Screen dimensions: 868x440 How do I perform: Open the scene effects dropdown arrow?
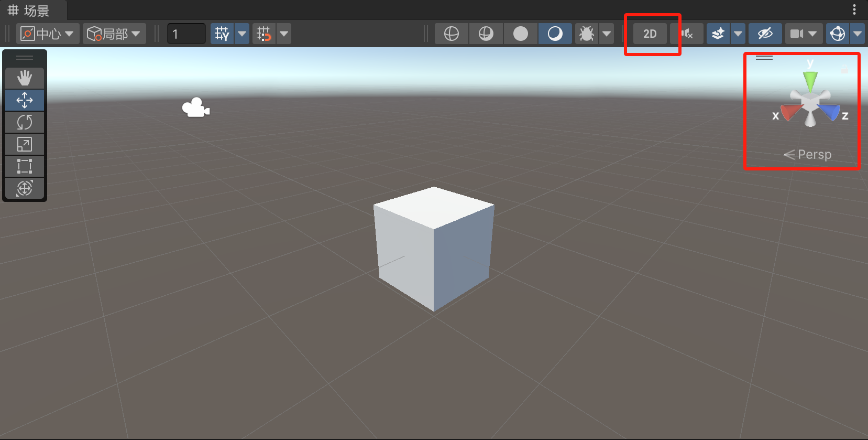pyautogui.click(x=738, y=34)
